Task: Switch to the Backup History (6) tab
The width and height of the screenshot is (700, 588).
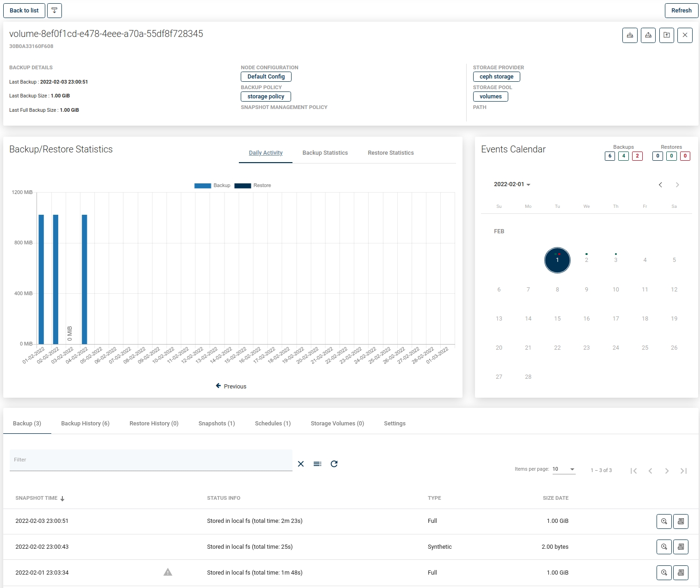Action: pyautogui.click(x=85, y=424)
